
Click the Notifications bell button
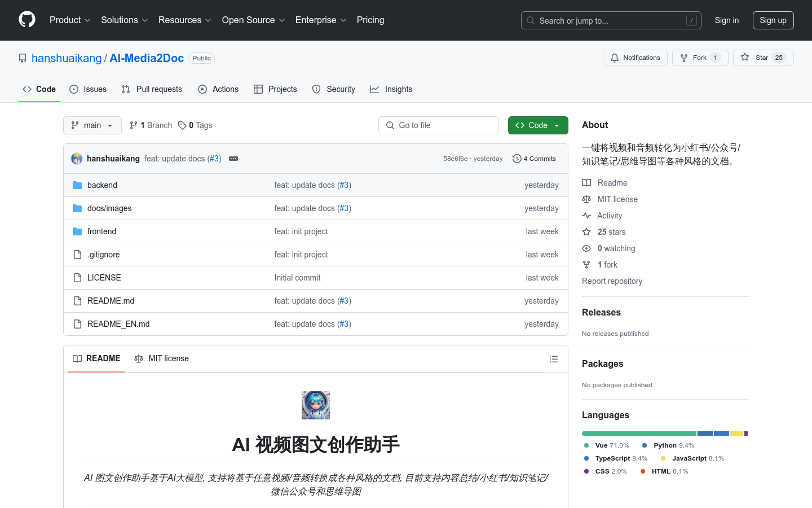635,58
